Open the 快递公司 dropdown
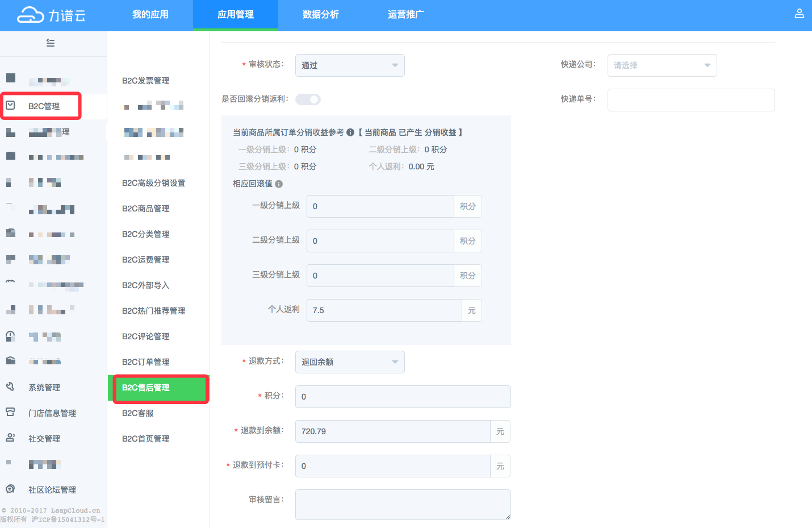 click(662, 65)
